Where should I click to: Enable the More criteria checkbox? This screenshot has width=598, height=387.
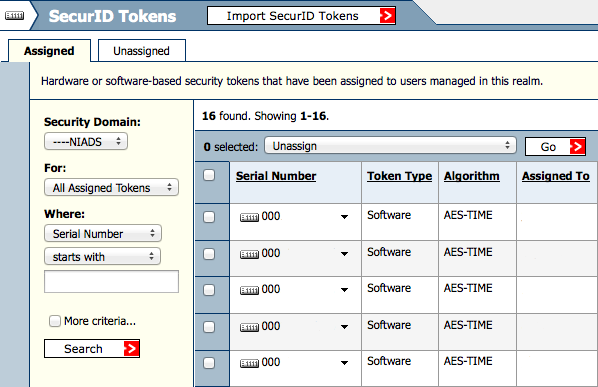pyautogui.click(x=55, y=321)
